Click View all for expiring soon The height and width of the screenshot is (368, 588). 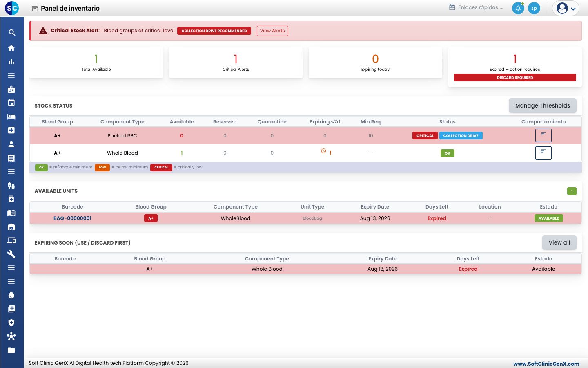tap(559, 242)
